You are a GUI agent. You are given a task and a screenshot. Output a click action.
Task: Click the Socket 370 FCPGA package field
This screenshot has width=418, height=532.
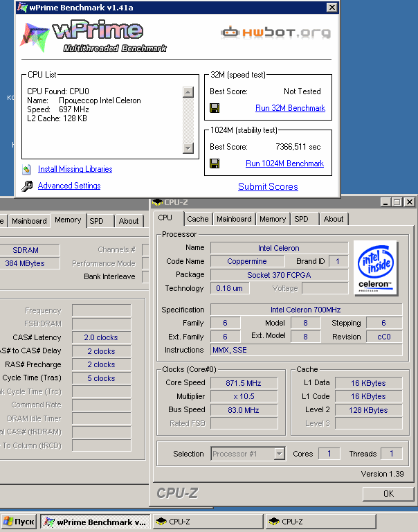point(279,275)
